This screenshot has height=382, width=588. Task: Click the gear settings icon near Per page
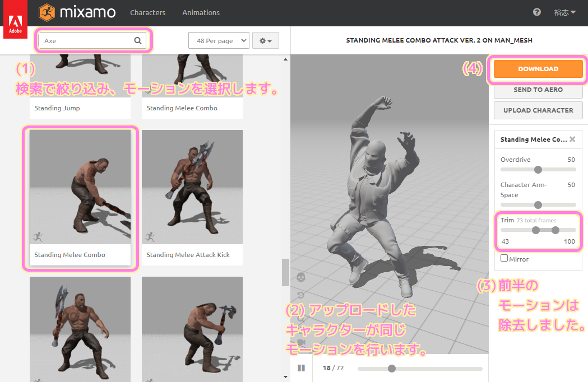pos(262,40)
